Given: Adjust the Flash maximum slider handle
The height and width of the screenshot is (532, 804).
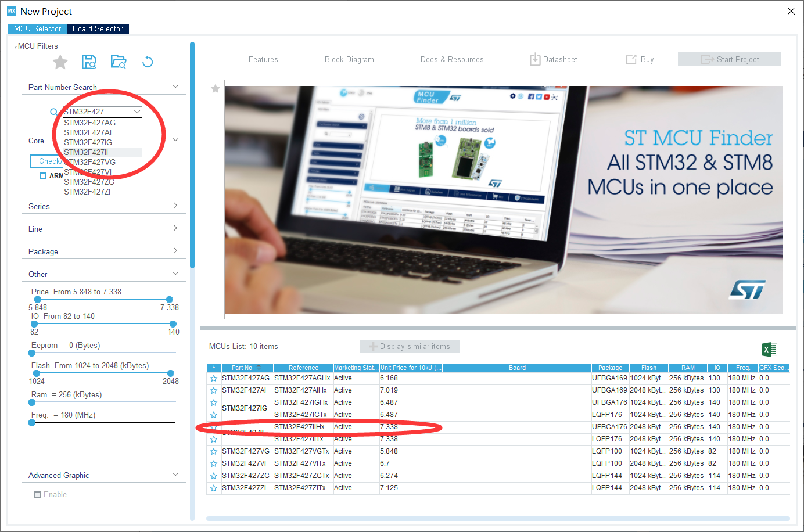Looking at the screenshot, I should click(x=170, y=373).
